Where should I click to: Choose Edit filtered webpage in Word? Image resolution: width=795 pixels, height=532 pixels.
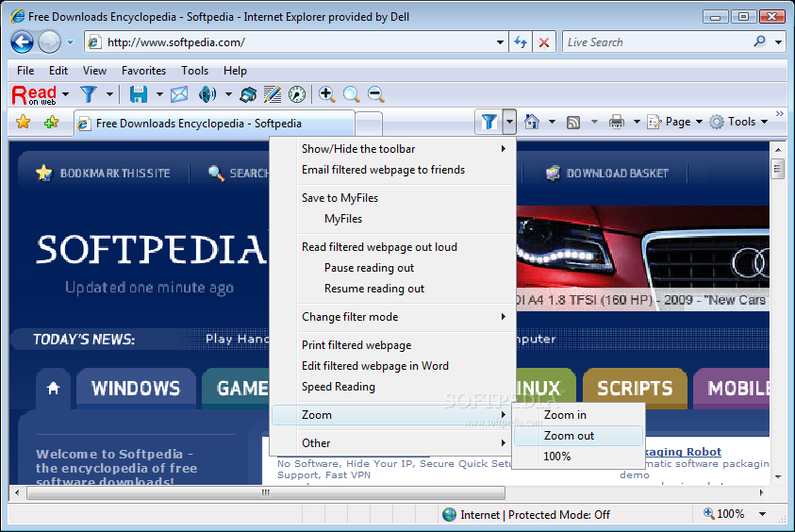(x=393, y=366)
